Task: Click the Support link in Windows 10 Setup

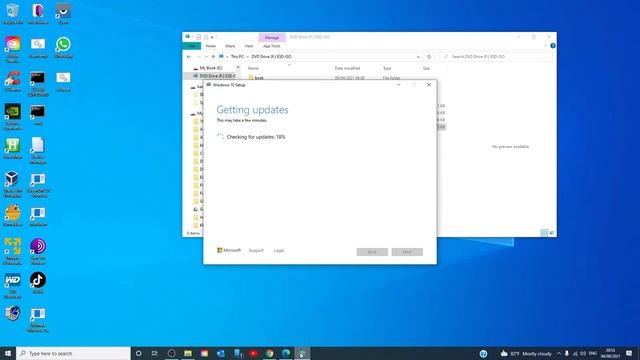Action: pyautogui.click(x=256, y=251)
